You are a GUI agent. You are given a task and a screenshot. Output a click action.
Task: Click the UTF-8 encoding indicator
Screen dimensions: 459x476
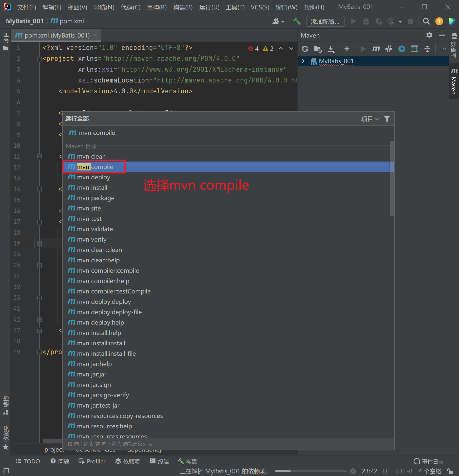(x=404, y=471)
